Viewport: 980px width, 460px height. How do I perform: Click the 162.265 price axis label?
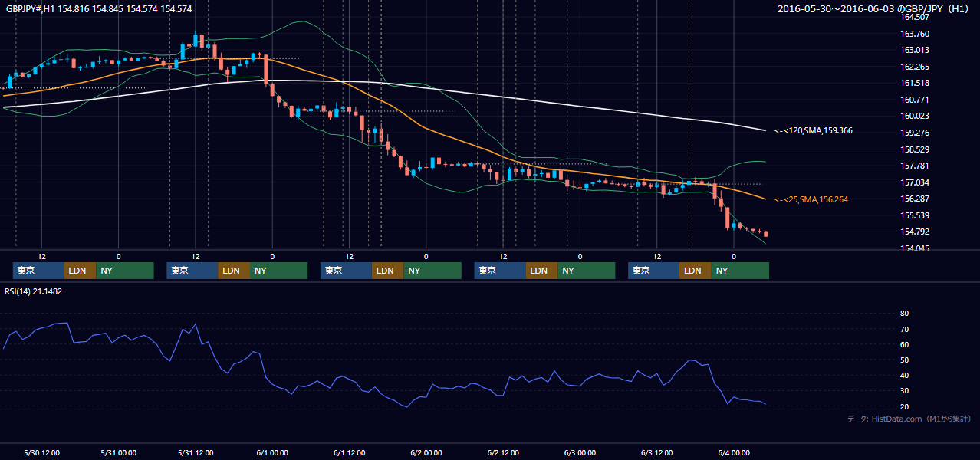click(x=914, y=67)
